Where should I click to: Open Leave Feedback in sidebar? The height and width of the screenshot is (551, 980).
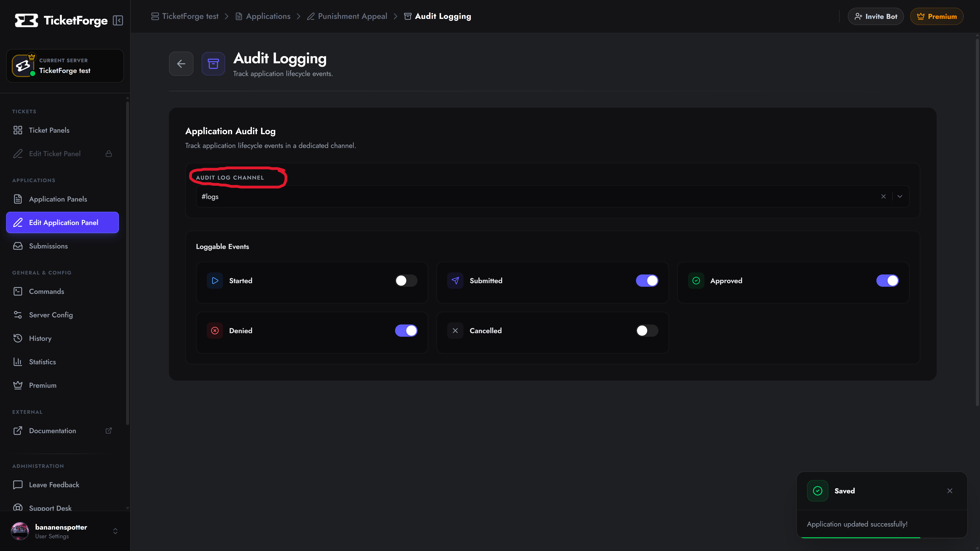[62, 485]
